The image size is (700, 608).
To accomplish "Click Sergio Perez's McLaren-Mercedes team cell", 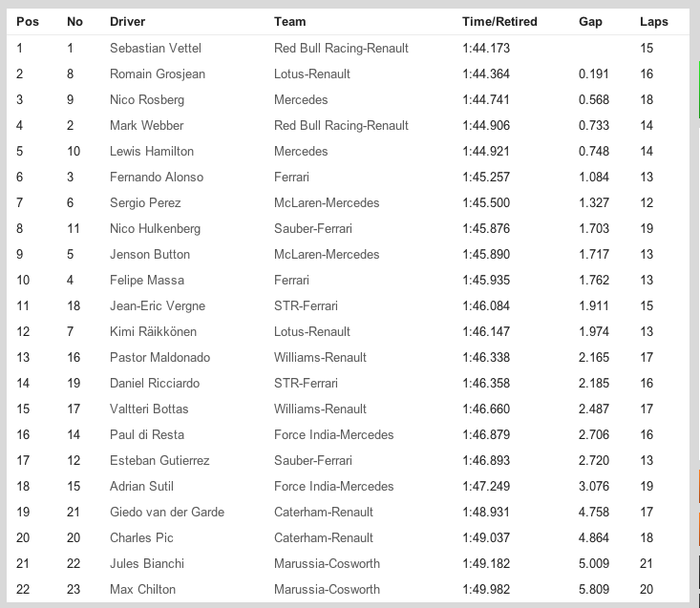I will point(327,202).
